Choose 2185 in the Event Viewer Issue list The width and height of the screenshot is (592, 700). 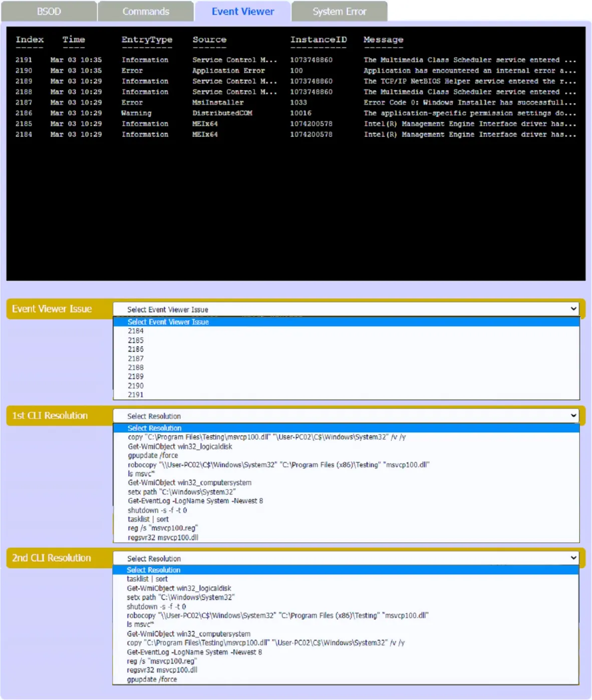tap(346, 340)
